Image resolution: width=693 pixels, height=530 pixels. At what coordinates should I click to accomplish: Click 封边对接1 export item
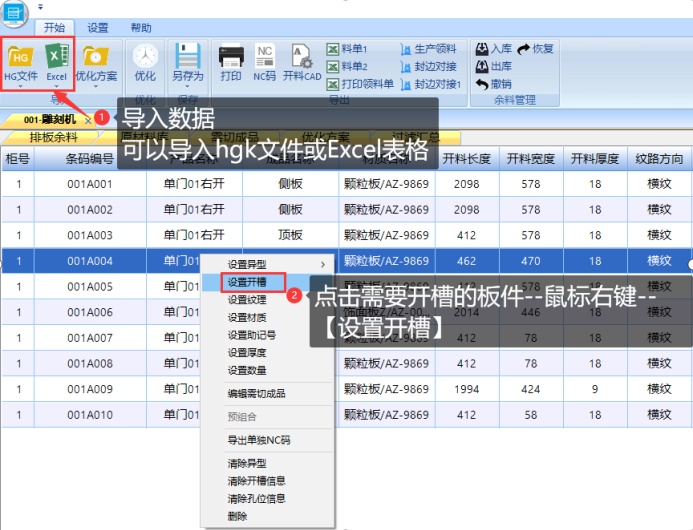pos(430,84)
